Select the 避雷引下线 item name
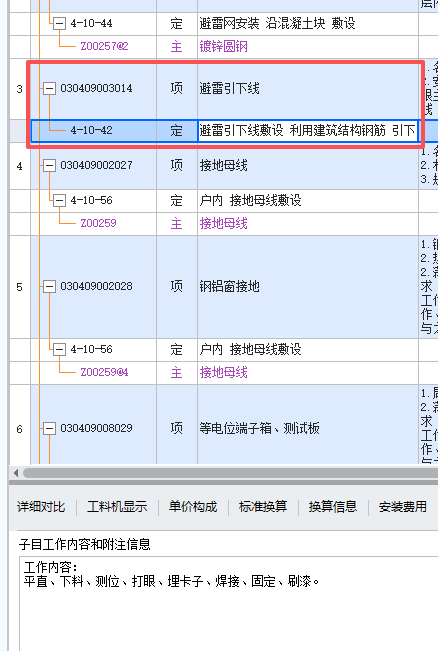Viewport: 438px width, 651px height. tap(230, 88)
